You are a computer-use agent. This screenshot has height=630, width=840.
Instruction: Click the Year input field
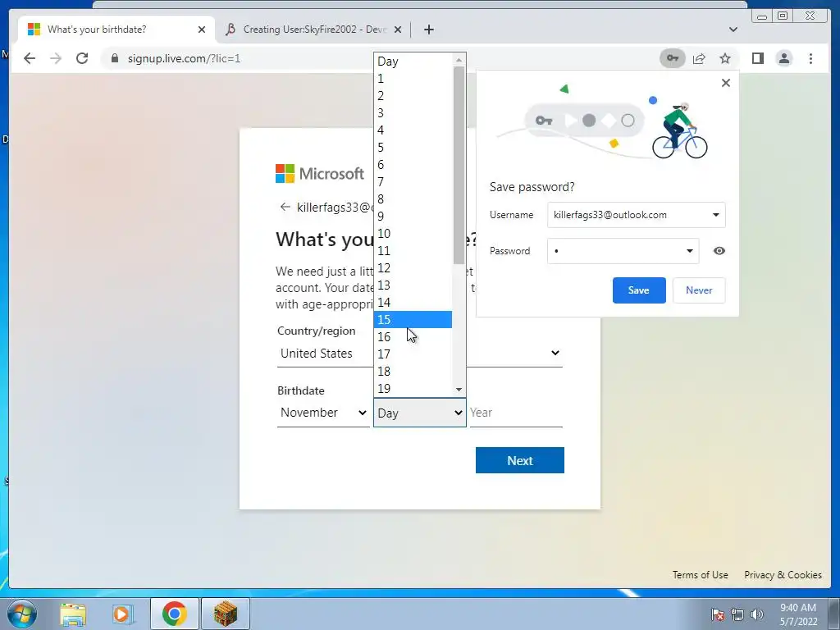tap(516, 413)
